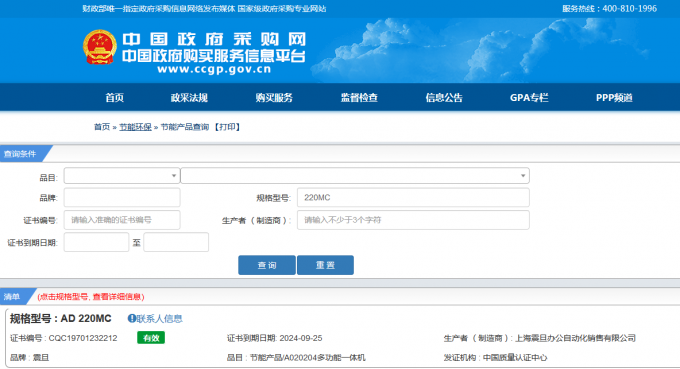This screenshot has width=680, height=369.
Task: Click the 查询 search button
Action: tap(267, 265)
